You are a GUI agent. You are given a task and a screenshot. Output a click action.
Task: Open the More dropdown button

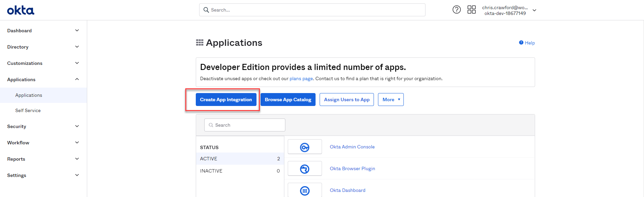[x=391, y=100]
